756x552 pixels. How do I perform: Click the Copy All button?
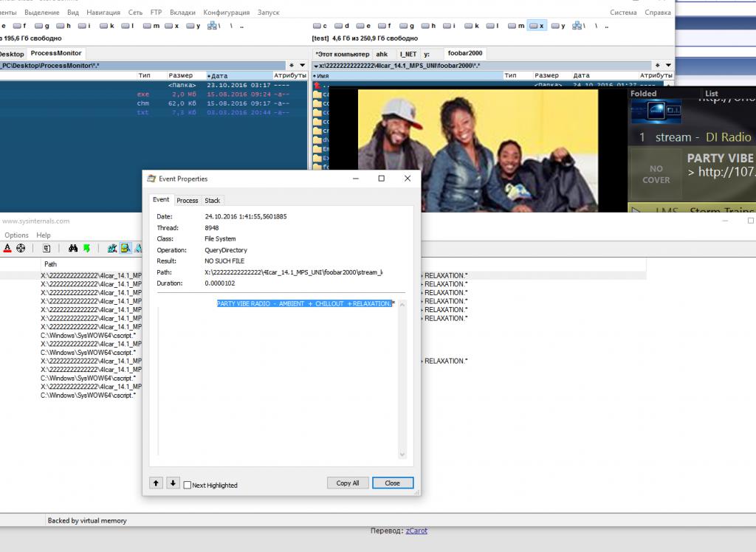point(348,483)
